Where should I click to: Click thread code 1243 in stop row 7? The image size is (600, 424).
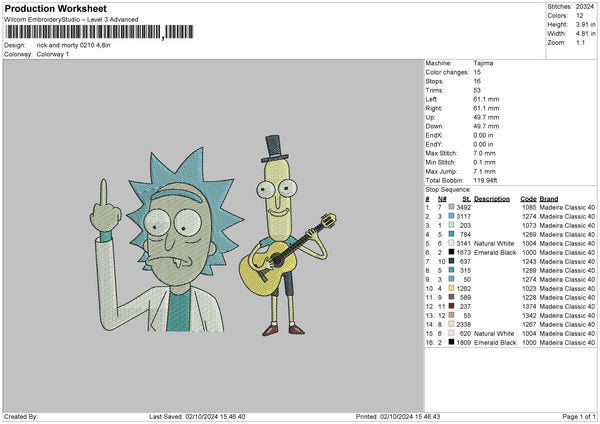[x=529, y=261]
